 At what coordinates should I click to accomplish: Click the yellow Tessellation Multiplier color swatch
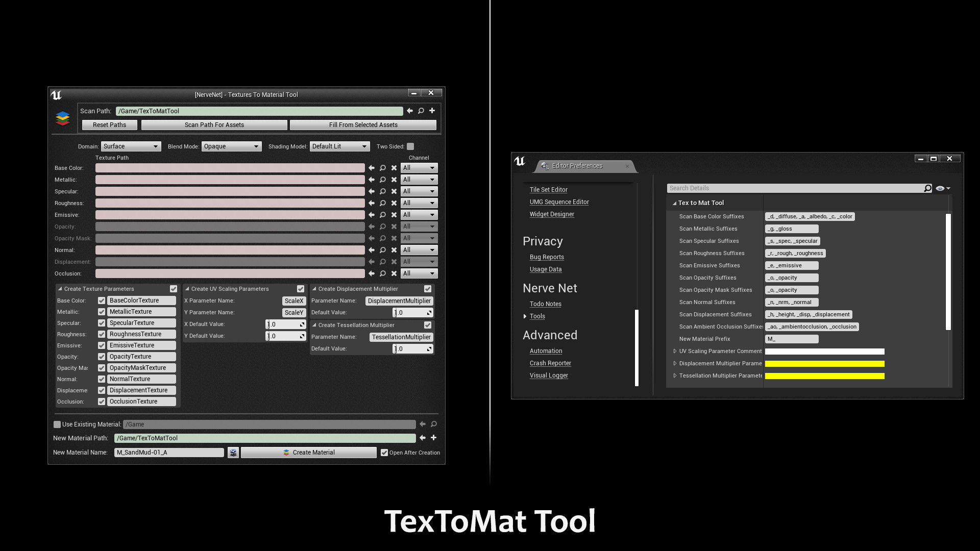click(x=824, y=376)
